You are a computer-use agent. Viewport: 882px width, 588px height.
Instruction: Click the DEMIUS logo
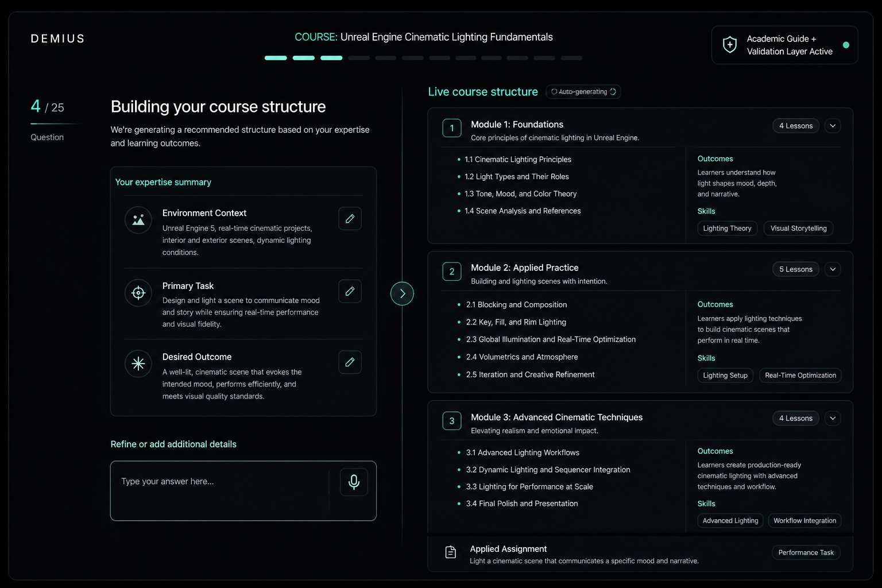(57, 39)
